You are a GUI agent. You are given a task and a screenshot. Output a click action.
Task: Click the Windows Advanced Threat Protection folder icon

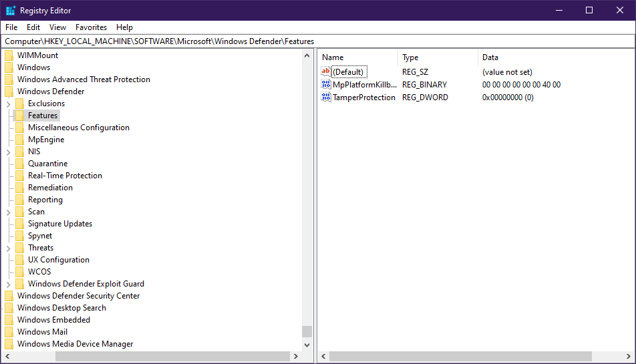pyautogui.click(x=9, y=79)
